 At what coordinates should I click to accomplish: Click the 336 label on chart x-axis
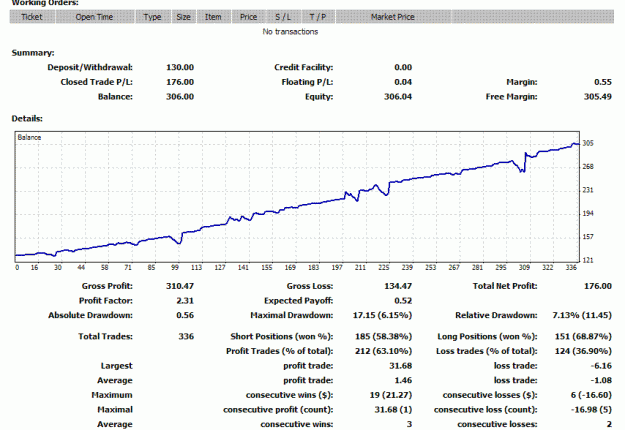571,268
